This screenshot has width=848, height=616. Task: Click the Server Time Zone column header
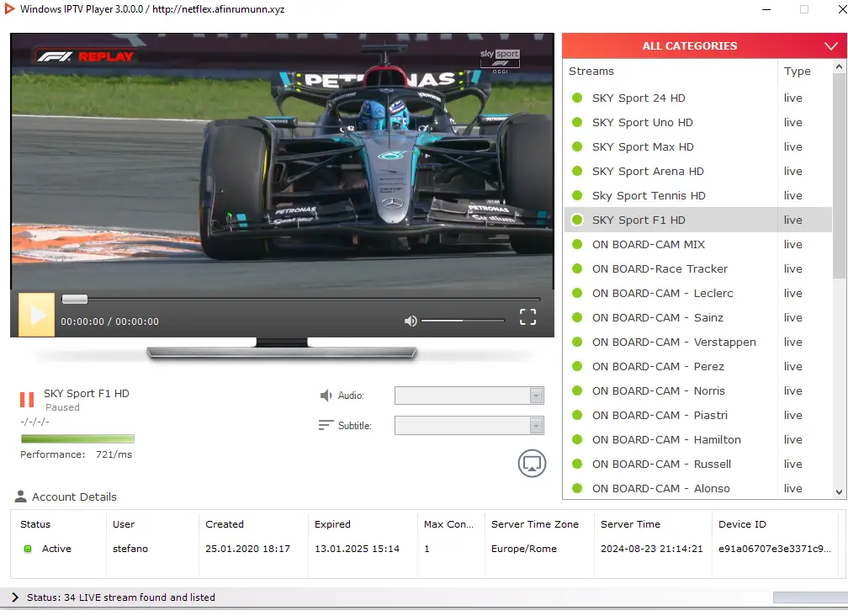(535, 524)
